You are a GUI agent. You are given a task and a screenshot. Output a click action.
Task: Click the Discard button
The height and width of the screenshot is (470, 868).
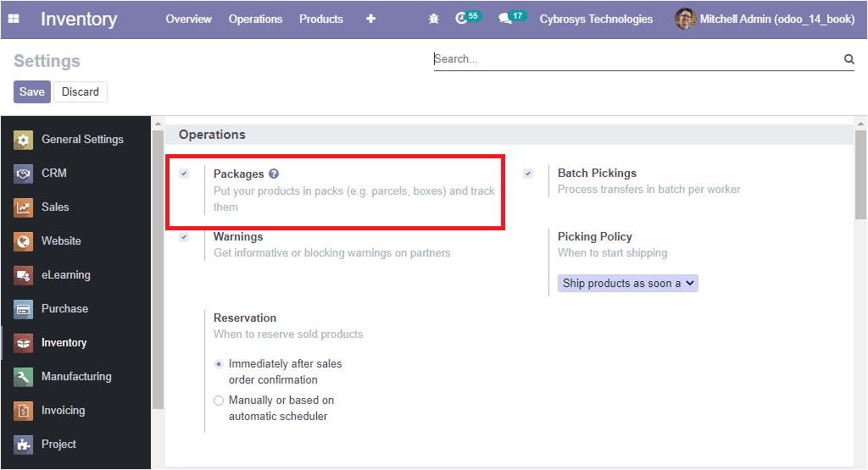pyautogui.click(x=81, y=91)
